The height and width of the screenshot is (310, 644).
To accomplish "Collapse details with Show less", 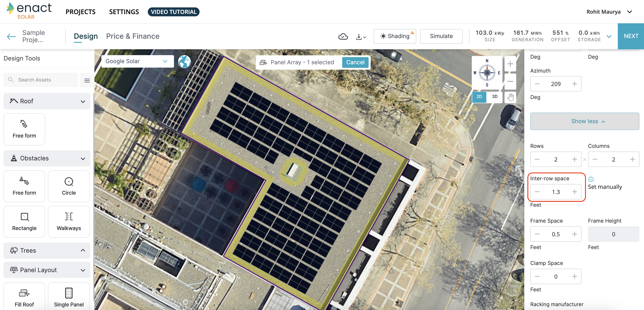I will [584, 121].
